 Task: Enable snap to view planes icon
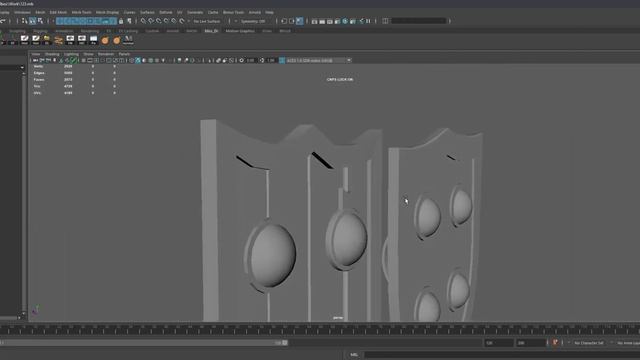tap(174, 21)
